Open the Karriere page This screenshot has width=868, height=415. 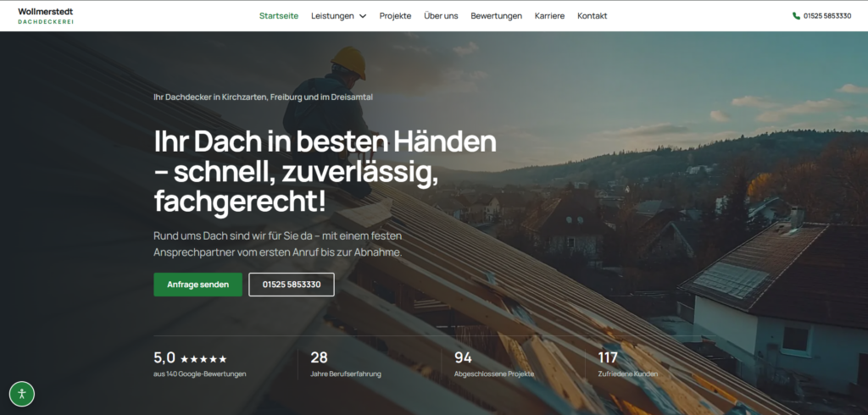coord(549,16)
